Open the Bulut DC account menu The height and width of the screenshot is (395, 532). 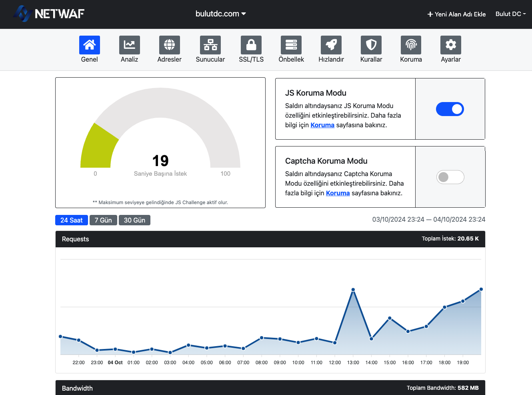tap(510, 14)
